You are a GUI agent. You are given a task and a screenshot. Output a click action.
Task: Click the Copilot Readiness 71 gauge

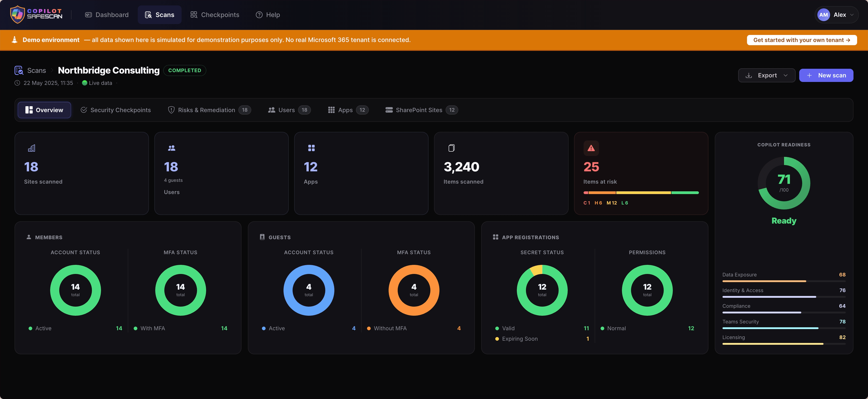point(784,183)
